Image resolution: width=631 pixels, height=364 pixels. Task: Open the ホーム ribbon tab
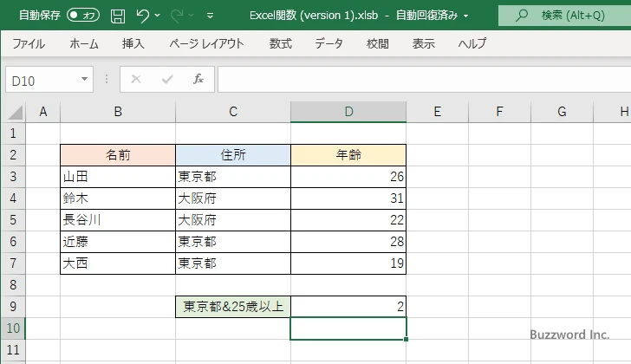pos(84,43)
